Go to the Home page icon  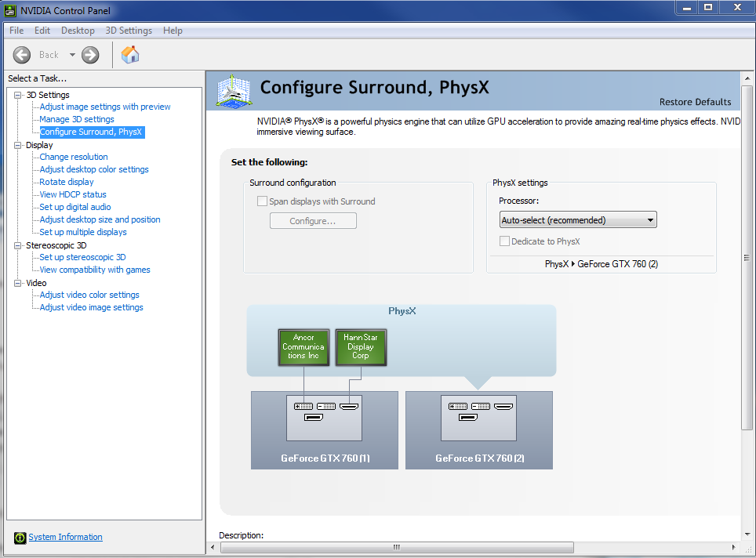tap(130, 54)
